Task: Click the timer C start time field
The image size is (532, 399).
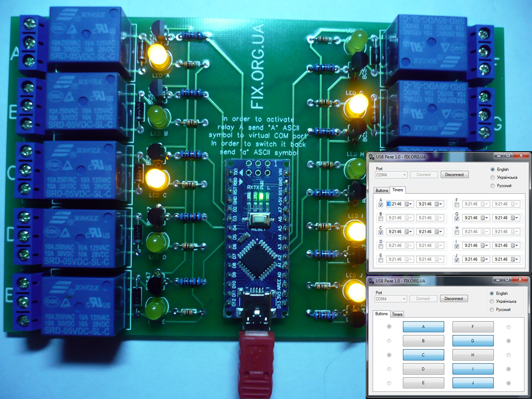Action: tap(400, 232)
